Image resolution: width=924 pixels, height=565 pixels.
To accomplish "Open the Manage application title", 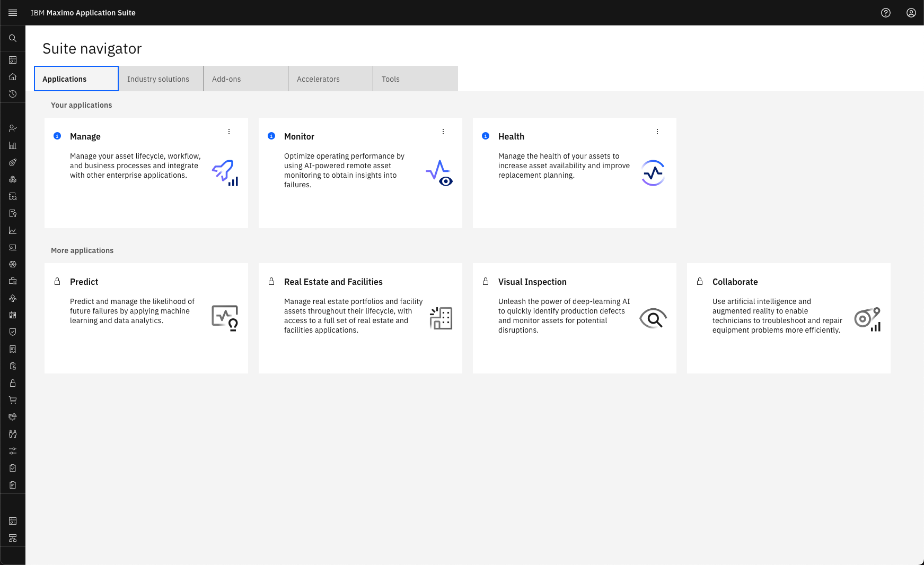I will click(x=85, y=136).
